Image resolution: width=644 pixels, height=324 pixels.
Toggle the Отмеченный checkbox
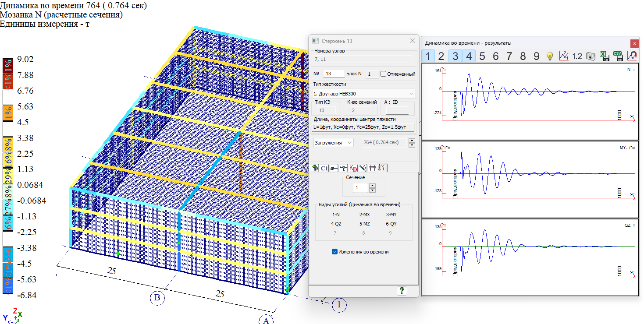384,74
